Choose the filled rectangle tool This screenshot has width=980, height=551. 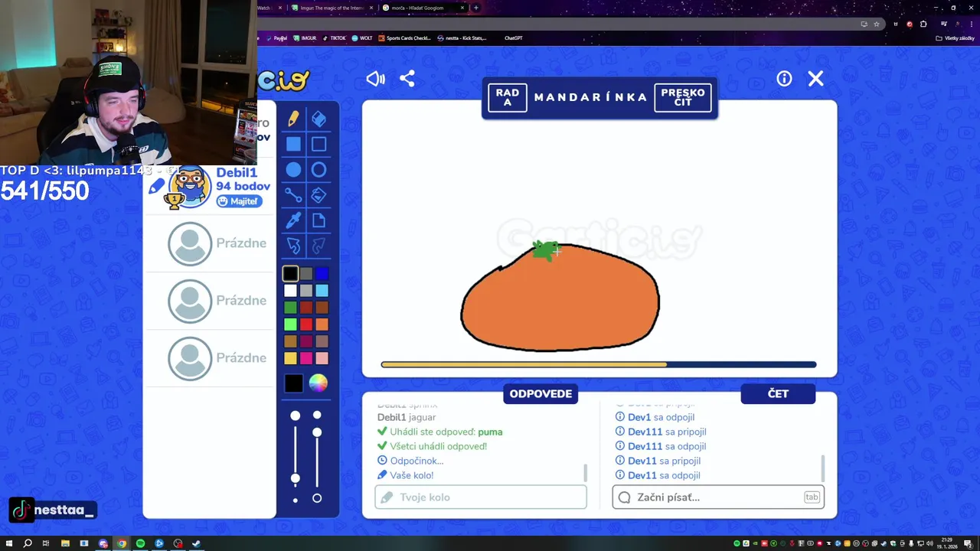(294, 144)
